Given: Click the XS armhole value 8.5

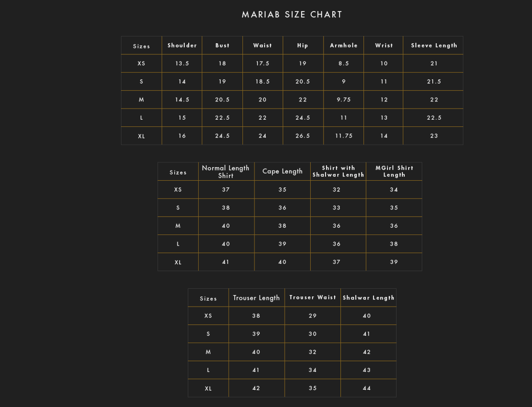Looking at the screenshot, I should 344,63.
